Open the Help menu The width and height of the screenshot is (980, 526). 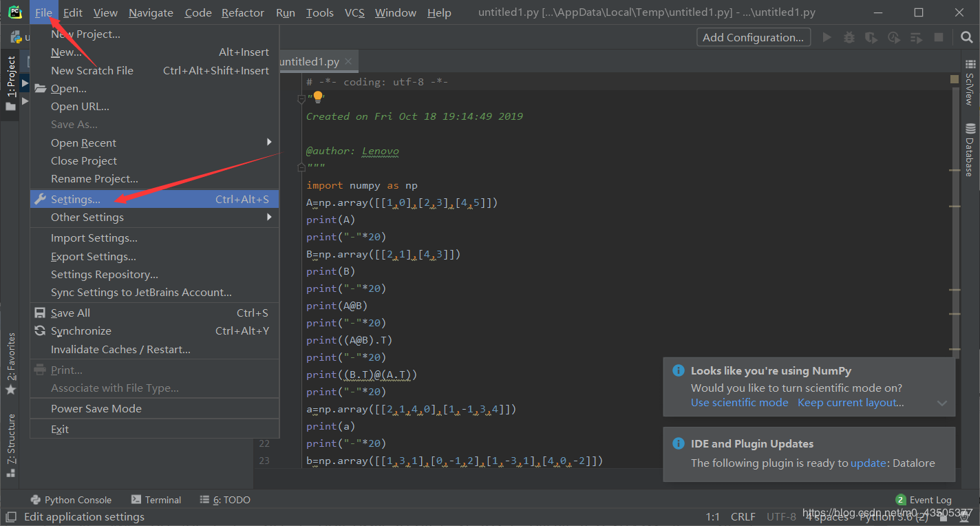point(438,12)
